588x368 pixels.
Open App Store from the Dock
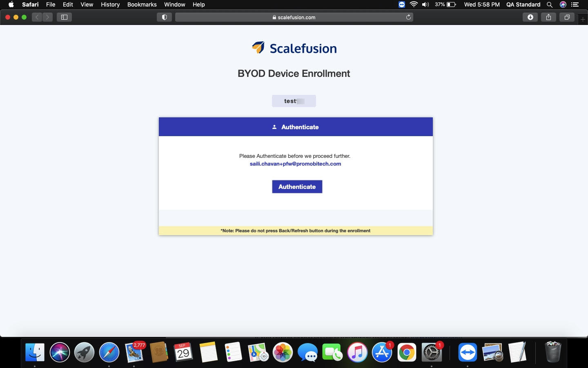[382, 352]
